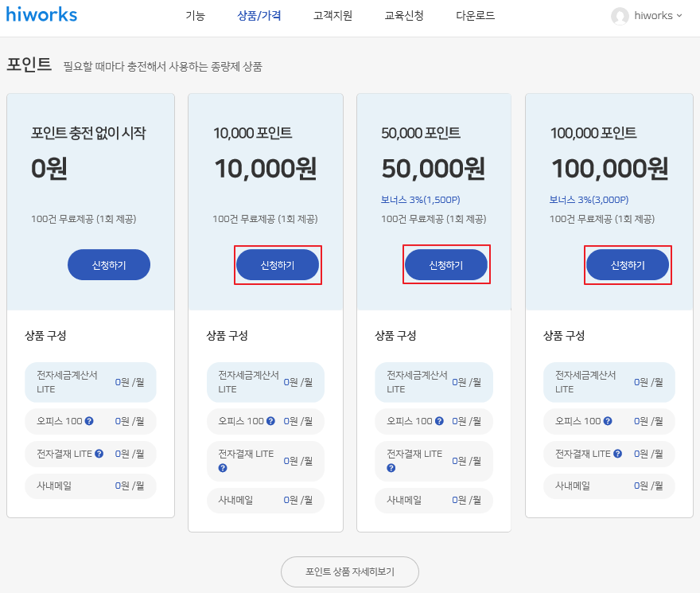Open help icon for 오피스 100 in 0원 plan
The height and width of the screenshot is (593, 700).
pos(89,421)
